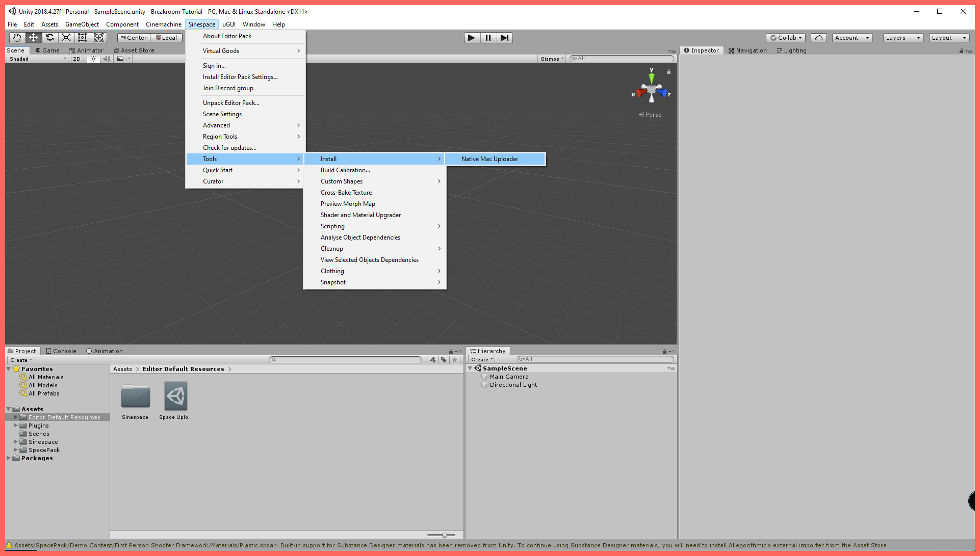
Task: Click the Step frame button
Action: 504,38
